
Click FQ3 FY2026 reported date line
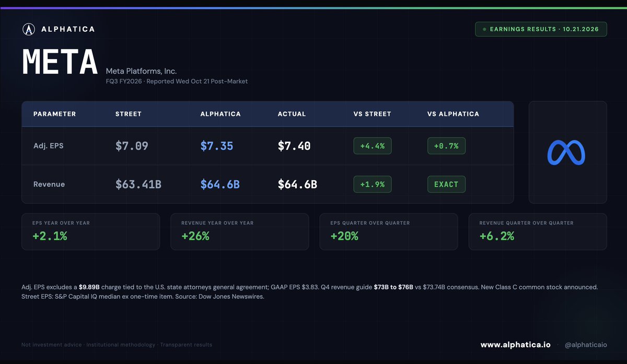tap(177, 81)
